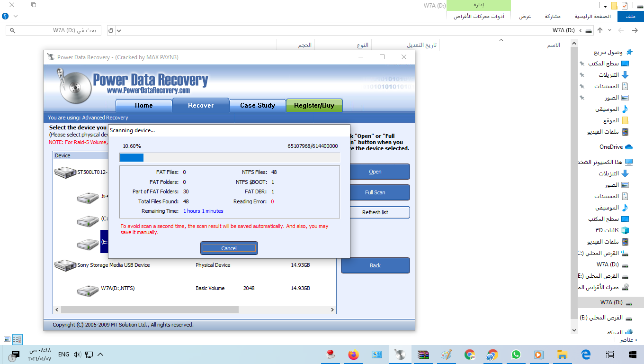Viewport: 644px width, 364px height.
Task: Open ملفات الفيديو under Quick access
Action: pyautogui.click(x=608, y=132)
